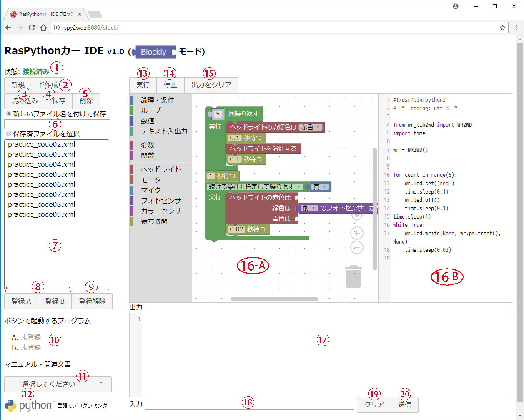
Task: Click the 保存 save button
Action: pyautogui.click(x=59, y=101)
